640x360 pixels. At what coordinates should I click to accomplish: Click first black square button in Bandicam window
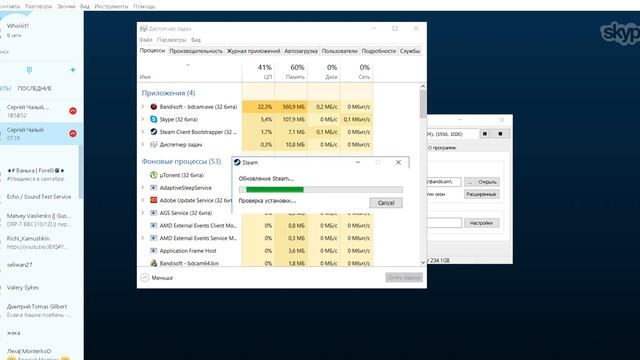click(x=485, y=133)
